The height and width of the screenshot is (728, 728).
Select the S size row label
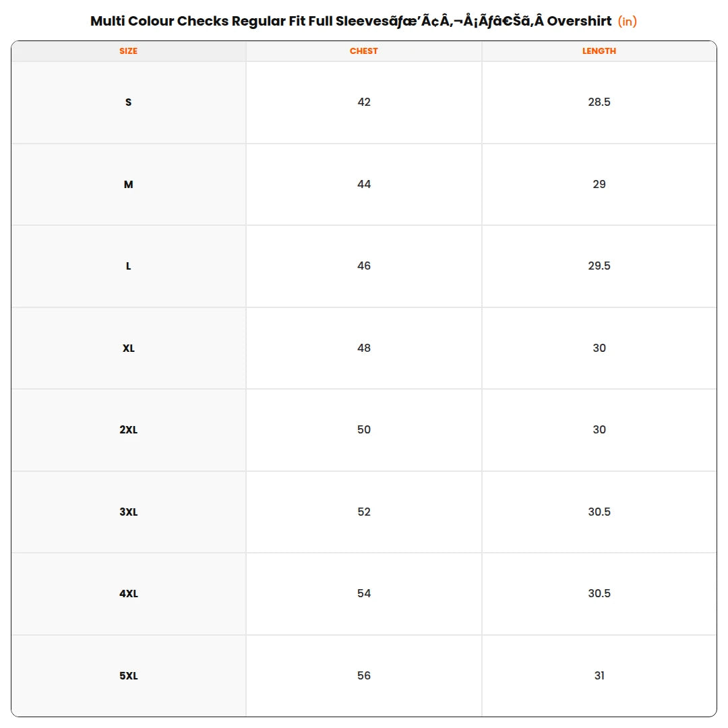pyautogui.click(x=129, y=102)
